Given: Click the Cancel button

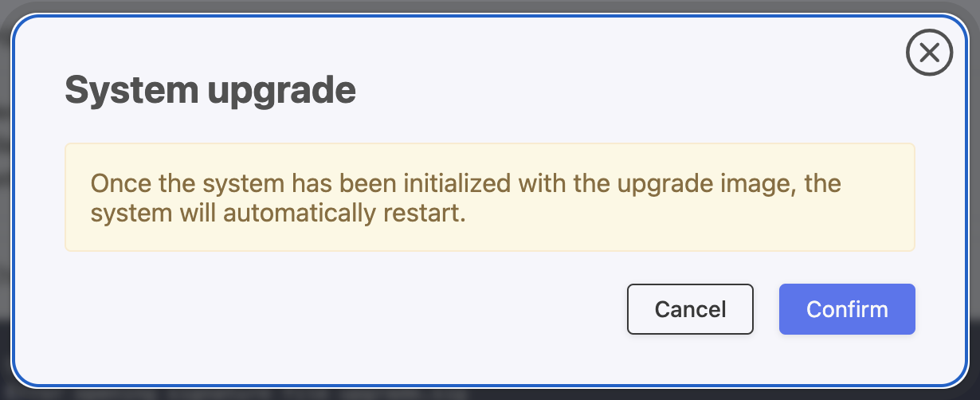Looking at the screenshot, I should pos(690,309).
